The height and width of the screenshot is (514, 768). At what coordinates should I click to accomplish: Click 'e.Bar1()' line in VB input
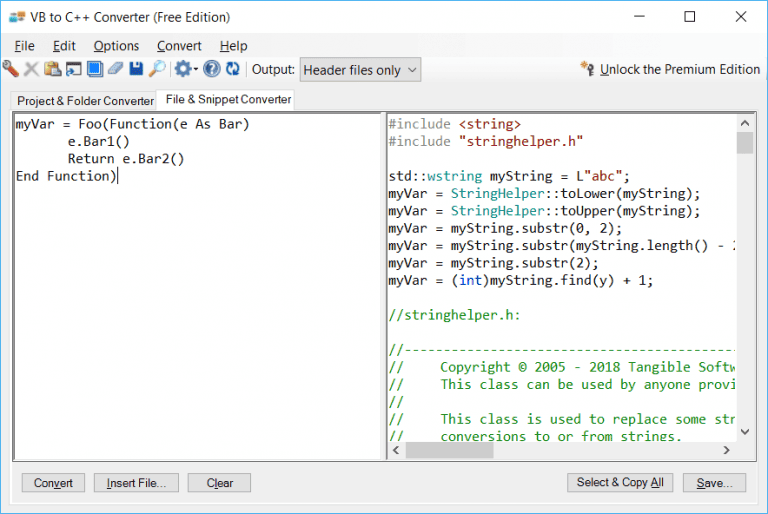98,142
